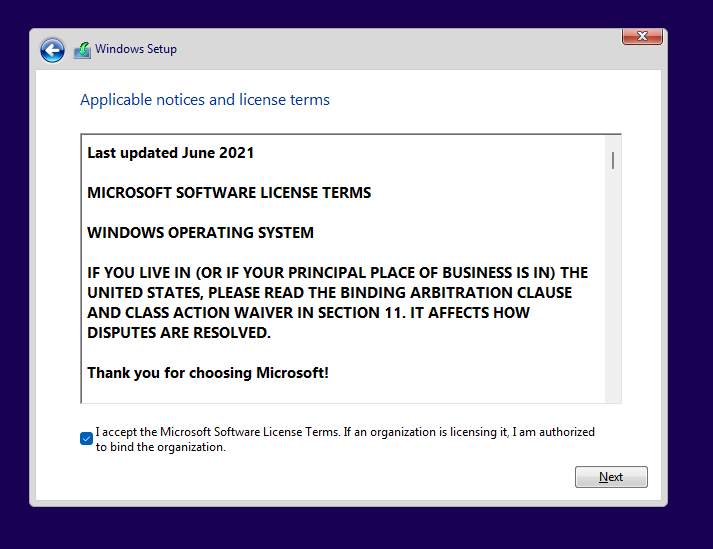The image size is (713, 549).
Task: Click the 'Applicable notices and license terms' heading
Action: click(x=205, y=100)
